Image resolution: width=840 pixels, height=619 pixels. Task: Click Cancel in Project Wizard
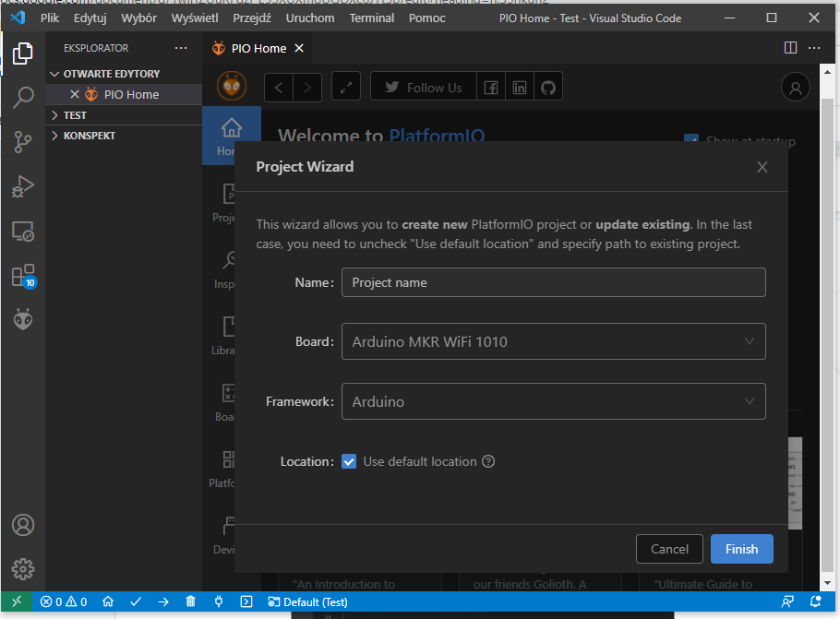pyautogui.click(x=669, y=549)
